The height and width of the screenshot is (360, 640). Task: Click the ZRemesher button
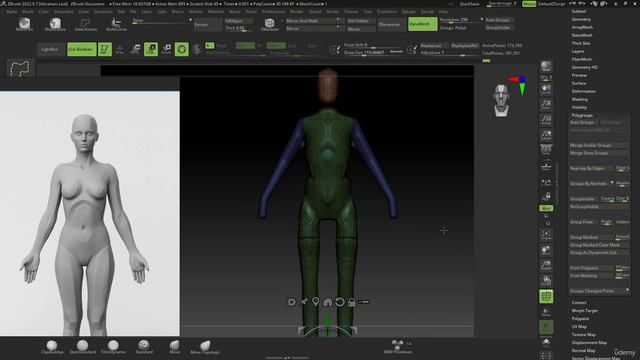pos(389,24)
